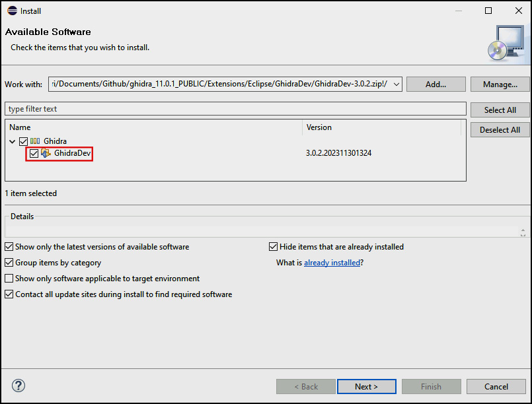Click the '1 item selected' status text

[31, 193]
